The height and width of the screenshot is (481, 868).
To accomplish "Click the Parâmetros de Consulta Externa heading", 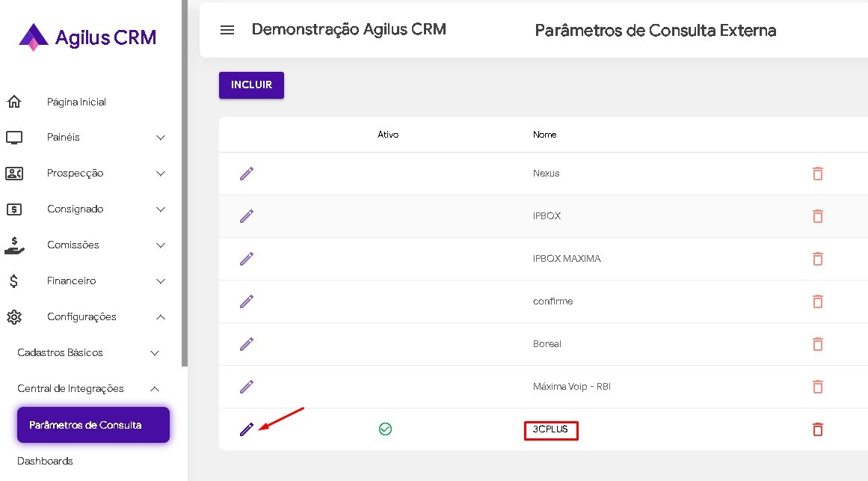I will tap(656, 31).
